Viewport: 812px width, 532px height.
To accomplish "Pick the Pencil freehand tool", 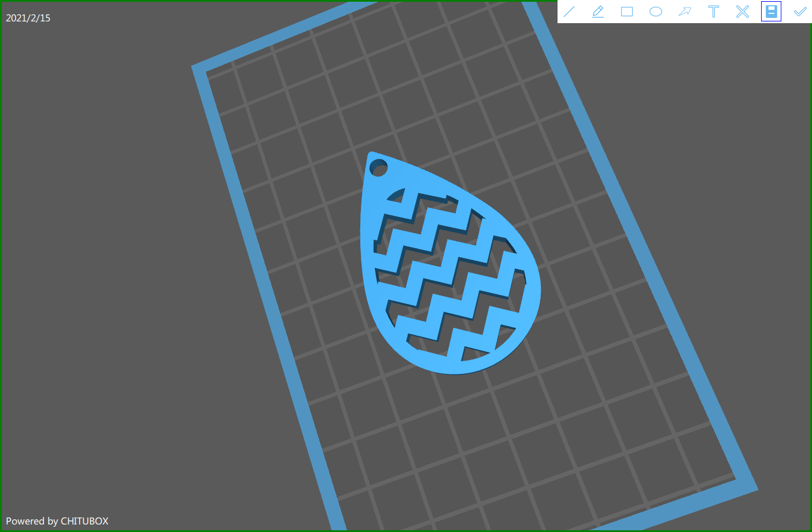I will click(598, 12).
